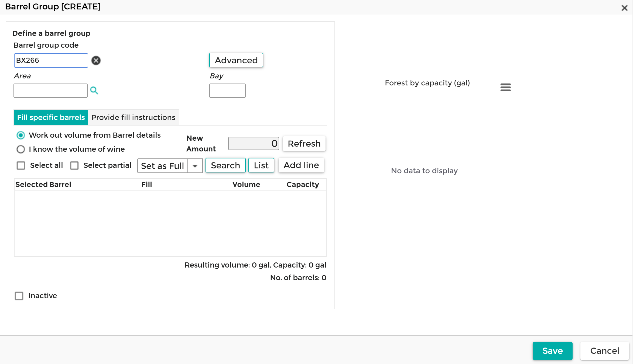This screenshot has height=364, width=633.
Task: Select Work out volume from Barrel details
Action: click(x=21, y=135)
